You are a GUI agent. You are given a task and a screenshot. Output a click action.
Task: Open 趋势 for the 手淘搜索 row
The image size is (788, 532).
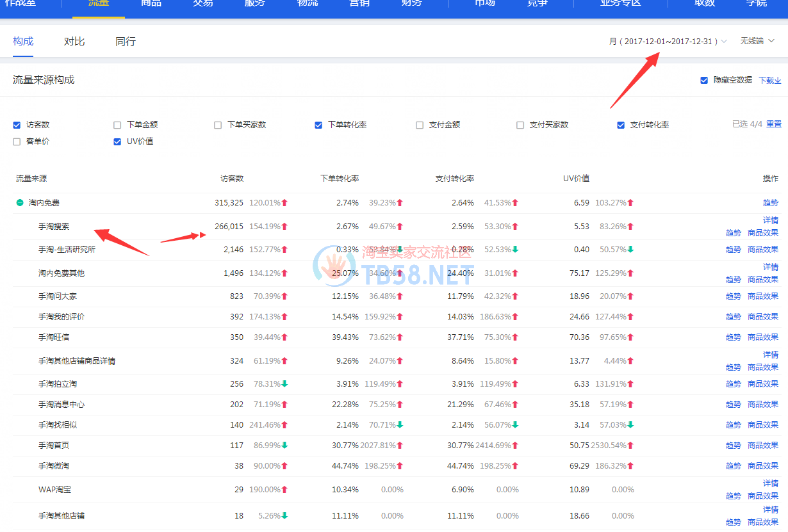(x=734, y=233)
